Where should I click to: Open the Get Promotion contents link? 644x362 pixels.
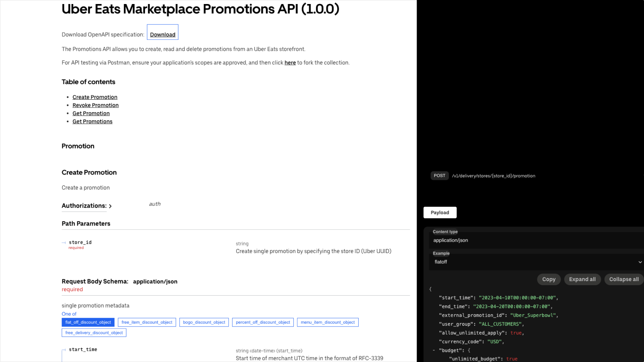(x=91, y=113)
